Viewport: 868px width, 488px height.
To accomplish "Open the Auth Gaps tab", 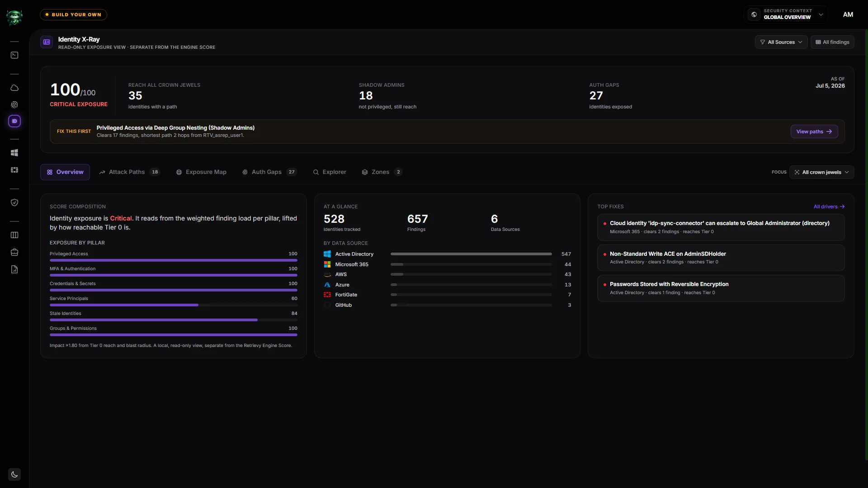I will point(269,172).
